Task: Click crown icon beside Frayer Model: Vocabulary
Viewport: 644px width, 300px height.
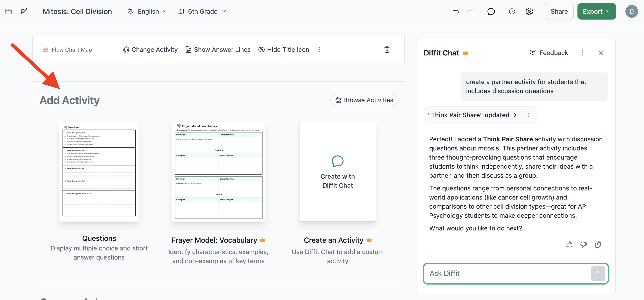Action: pos(263,240)
